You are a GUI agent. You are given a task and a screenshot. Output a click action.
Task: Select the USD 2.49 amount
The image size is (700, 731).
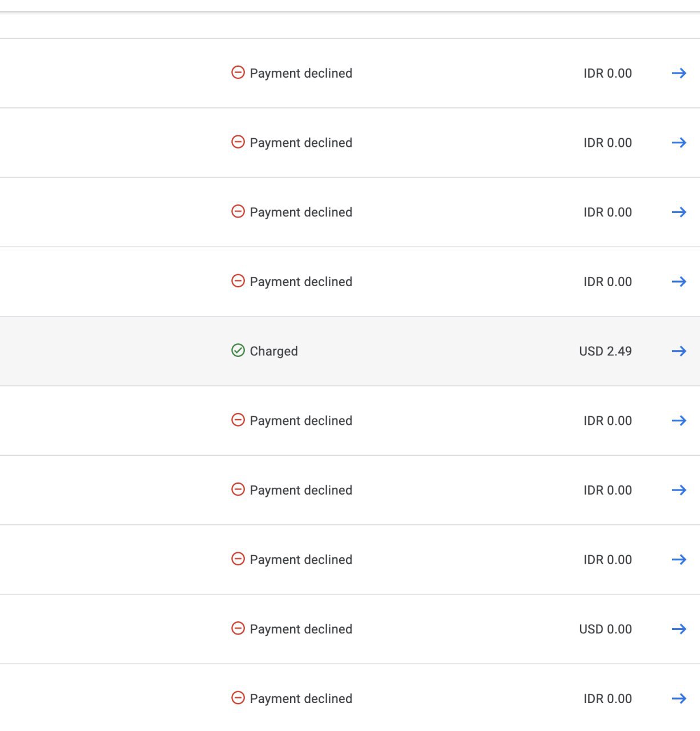tap(605, 351)
